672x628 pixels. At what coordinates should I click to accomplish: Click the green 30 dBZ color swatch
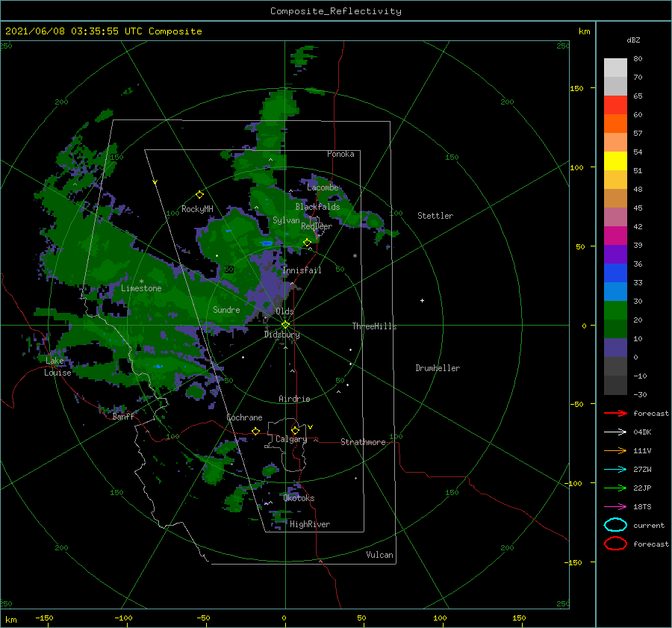(615, 310)
